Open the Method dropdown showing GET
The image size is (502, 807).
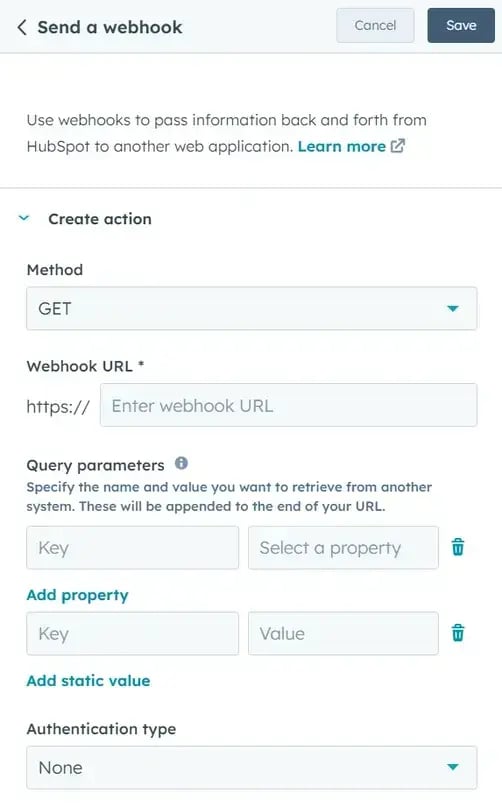click(x=251, y=308)
